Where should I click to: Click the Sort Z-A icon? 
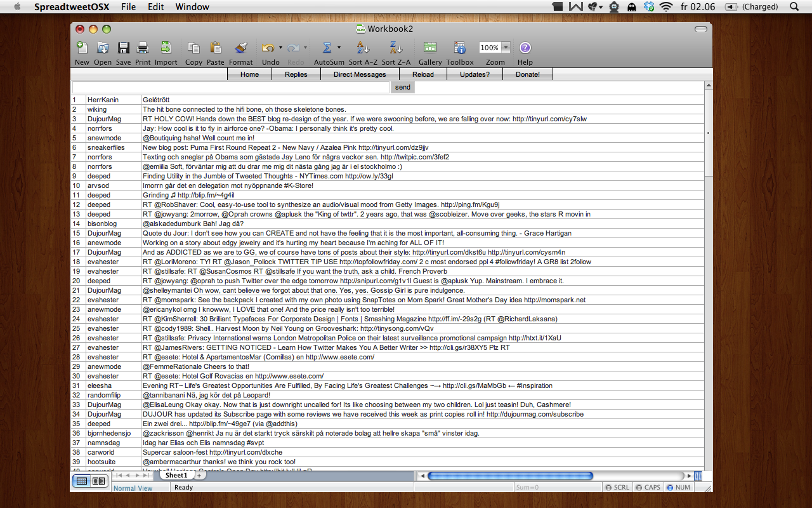(x=396, y=48)
